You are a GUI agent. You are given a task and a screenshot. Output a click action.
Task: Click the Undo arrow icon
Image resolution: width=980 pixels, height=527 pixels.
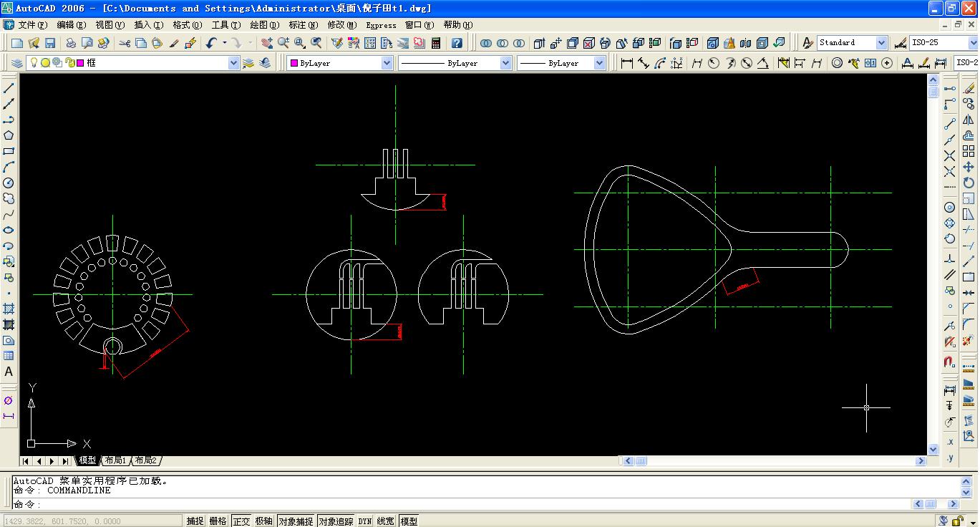[x=211, y=44]
